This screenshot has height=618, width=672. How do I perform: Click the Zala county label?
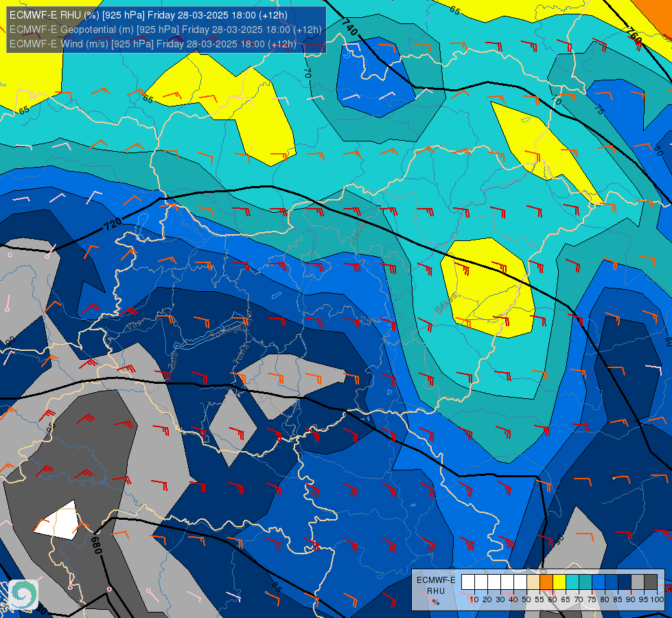174,360
